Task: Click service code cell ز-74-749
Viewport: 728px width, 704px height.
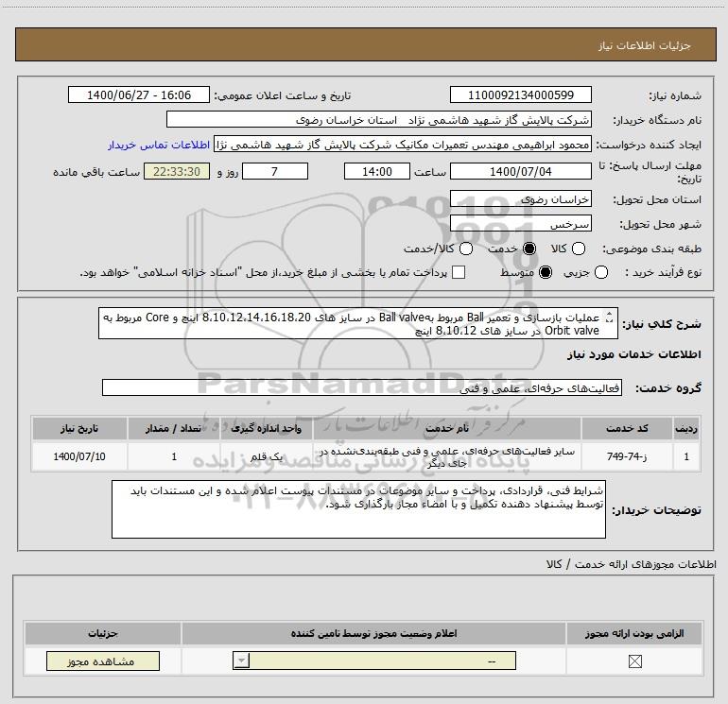Action: 627,456
